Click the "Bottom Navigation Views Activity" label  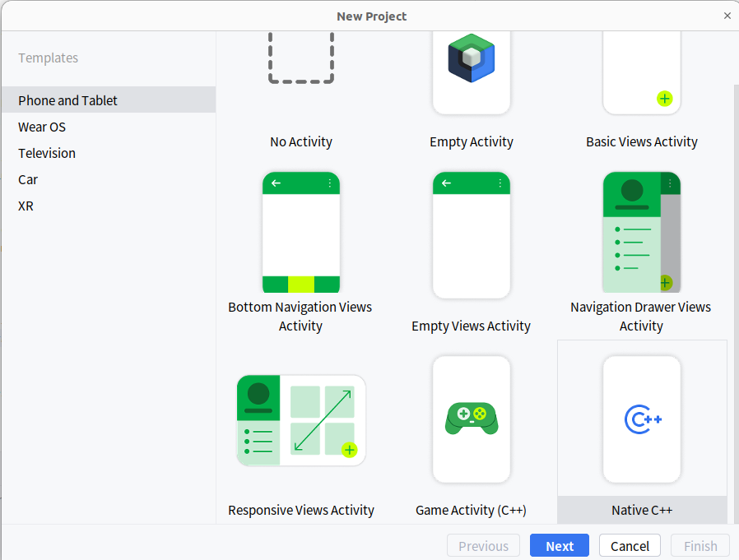[x=300, y=316]
